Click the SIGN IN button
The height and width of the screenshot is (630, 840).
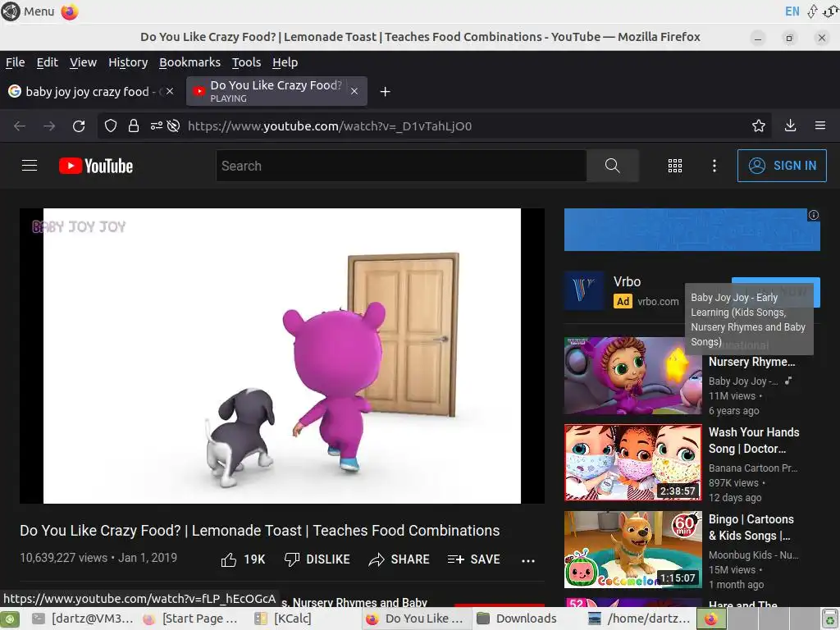pos(782,166)
